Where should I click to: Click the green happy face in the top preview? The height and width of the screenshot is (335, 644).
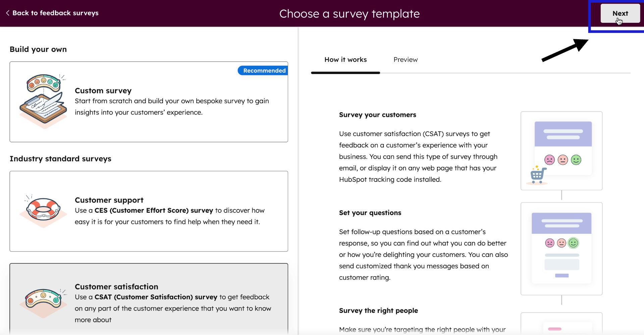click(575, 160)
